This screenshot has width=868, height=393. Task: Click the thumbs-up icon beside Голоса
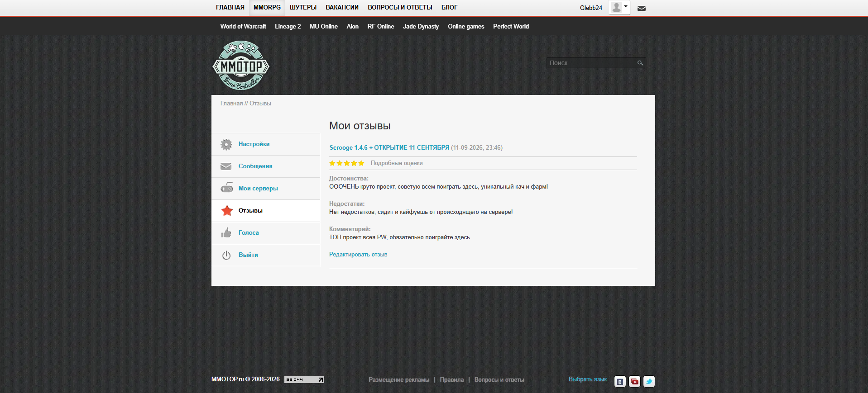226,232
